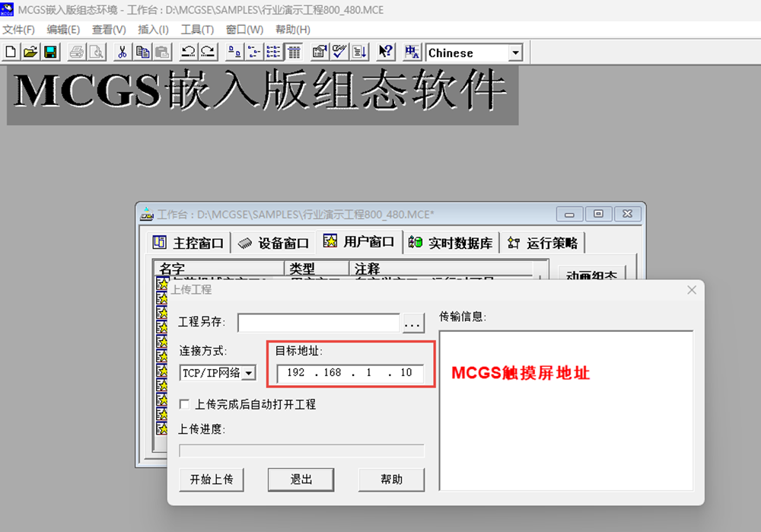
Task: Click the download project icon
Action: [360, 52]
